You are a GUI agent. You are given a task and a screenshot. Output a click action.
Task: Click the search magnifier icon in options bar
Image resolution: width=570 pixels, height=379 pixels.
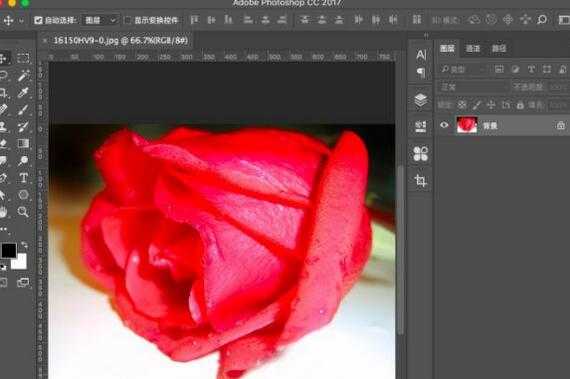pyautogui.click(x=542, y=20)
